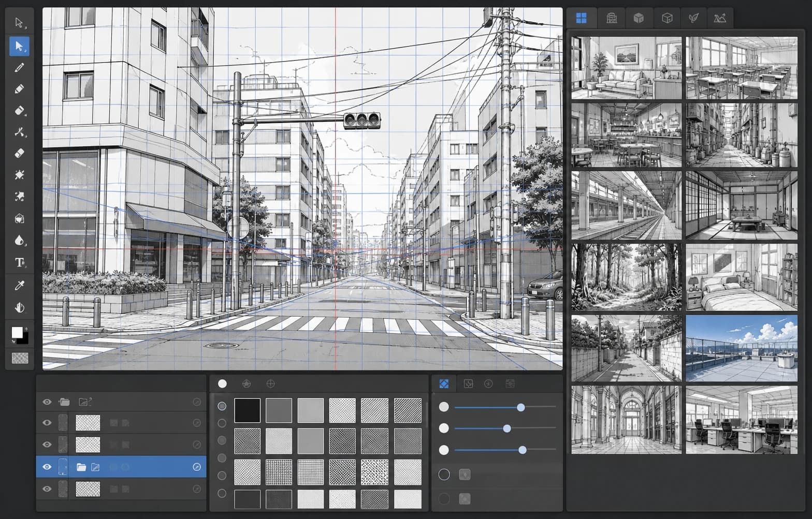Open the mountain landscape materials tab
Screen dimensions: 812x519
[x=720, y=18]
